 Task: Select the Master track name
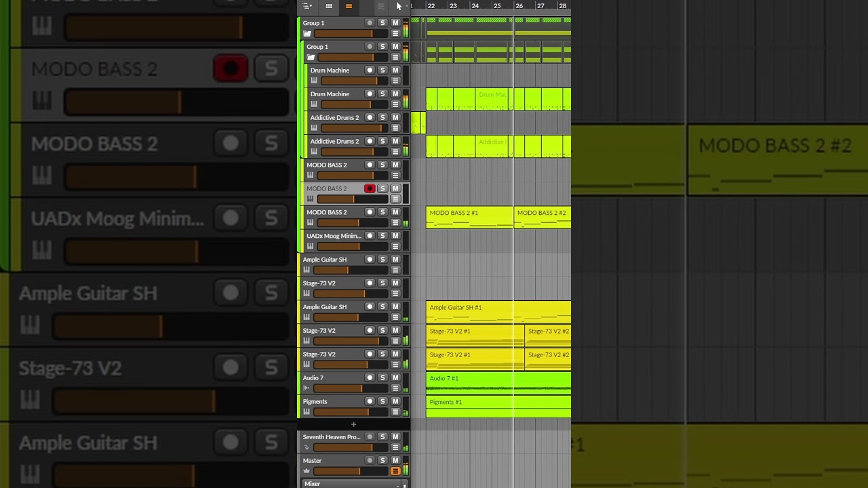click(x=313, y=461)
